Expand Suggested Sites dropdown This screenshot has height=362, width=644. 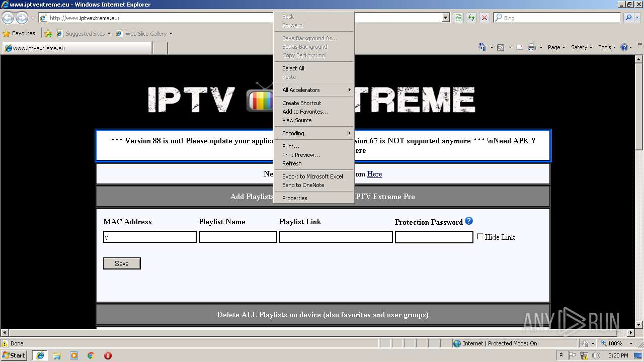click(x=109, y=34)
